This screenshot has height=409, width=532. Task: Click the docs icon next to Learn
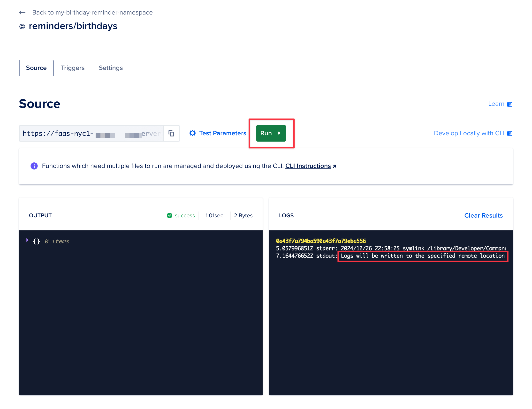point(509,104)
